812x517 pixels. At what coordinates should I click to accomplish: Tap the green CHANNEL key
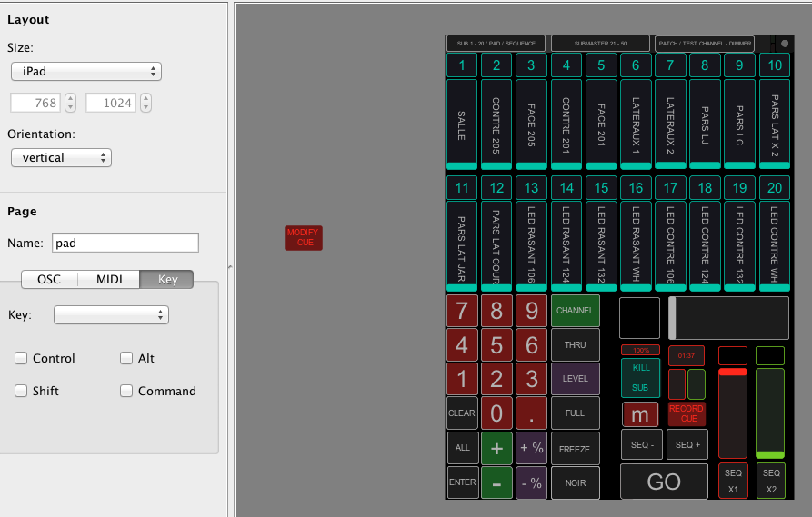(x=575, y=311)
